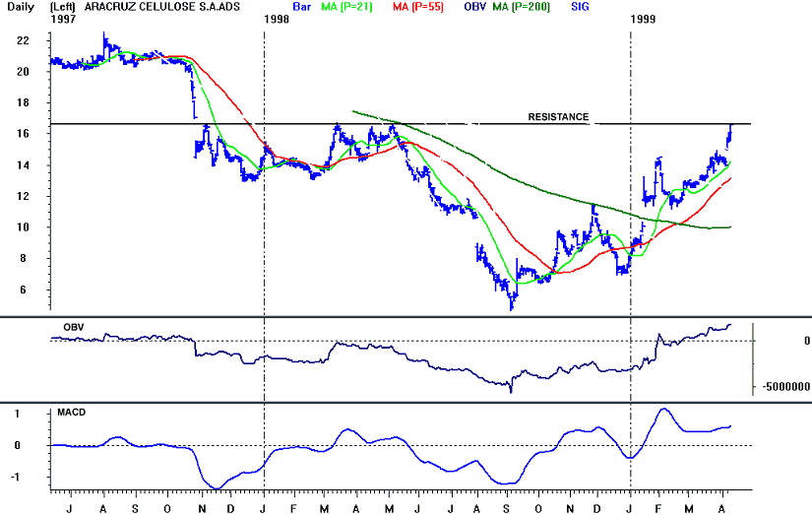Click the OBV axis zero value

[x=806, y=341]
